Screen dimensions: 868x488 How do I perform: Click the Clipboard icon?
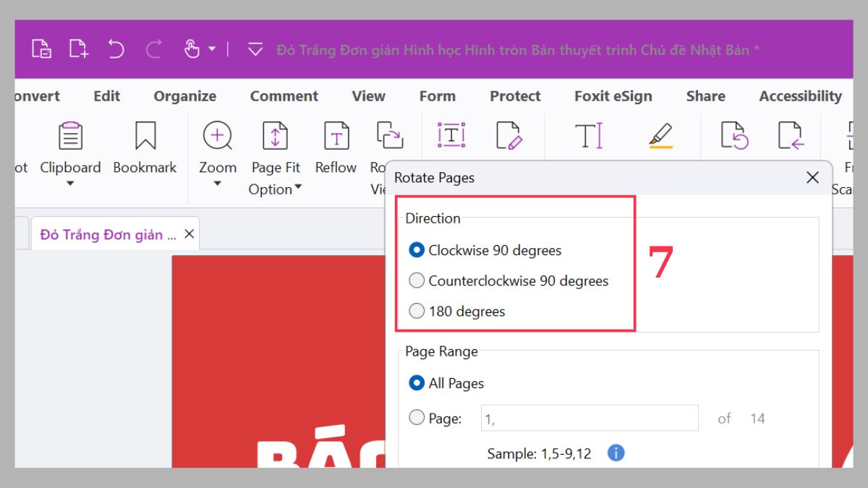coord(70,135)
